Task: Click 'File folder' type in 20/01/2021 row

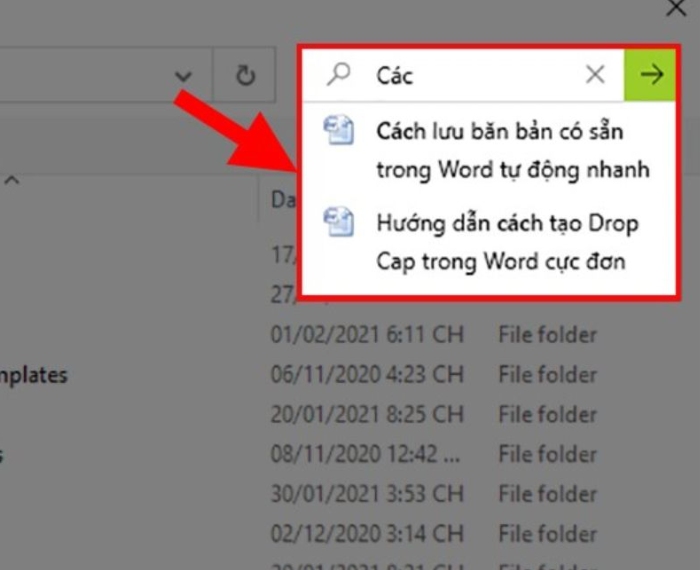Action: coord(547,415)
